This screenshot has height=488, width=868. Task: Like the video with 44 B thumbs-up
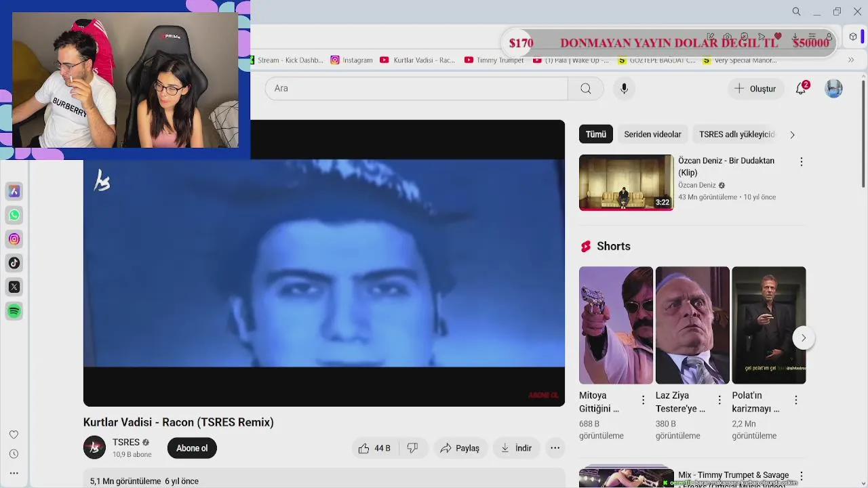375,448
